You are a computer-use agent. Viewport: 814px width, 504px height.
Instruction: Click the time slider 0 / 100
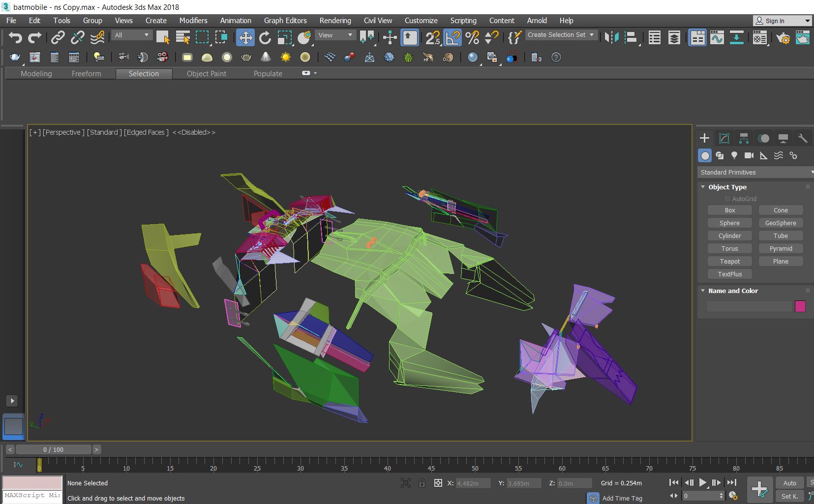coord(53,449)
